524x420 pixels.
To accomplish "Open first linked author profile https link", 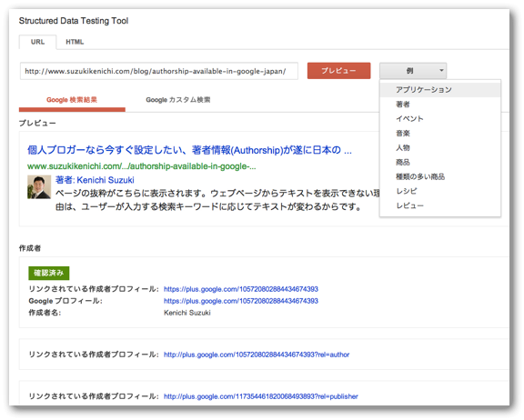I will tap(241, 289).
